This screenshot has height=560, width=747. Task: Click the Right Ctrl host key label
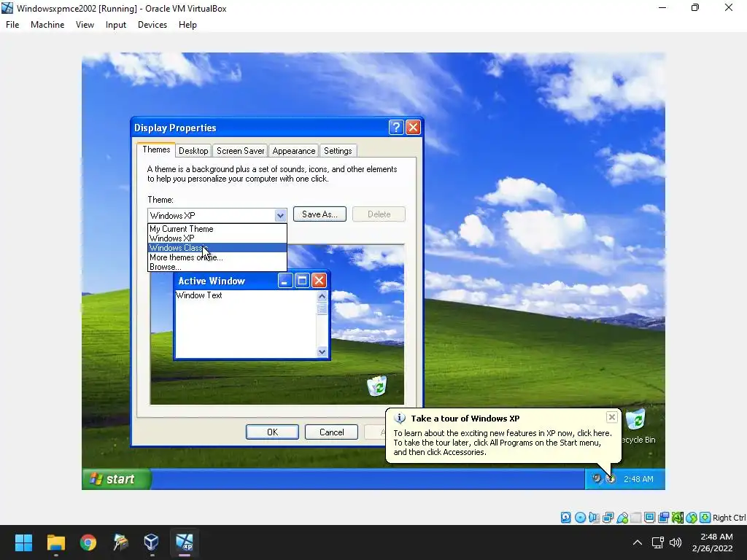[x=729, y=518]
